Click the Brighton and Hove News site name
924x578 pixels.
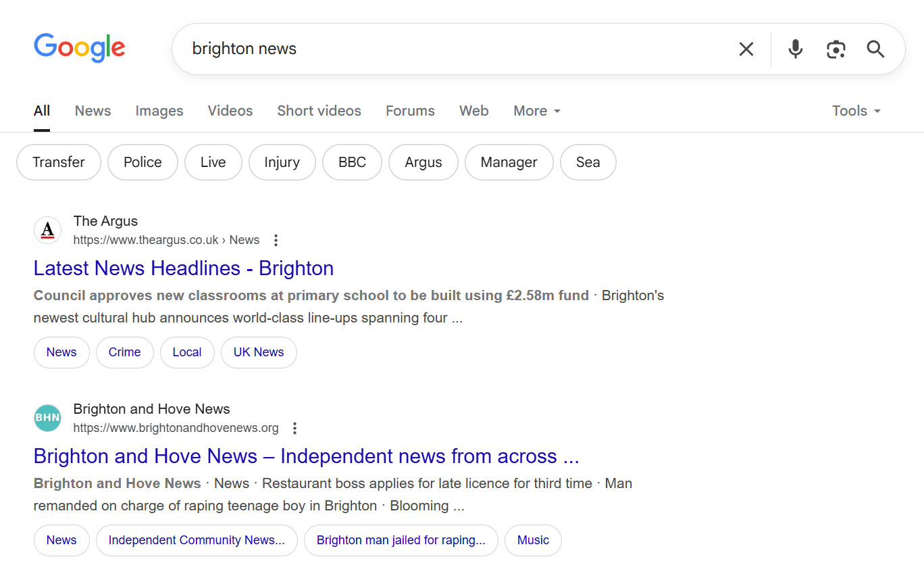151,409
